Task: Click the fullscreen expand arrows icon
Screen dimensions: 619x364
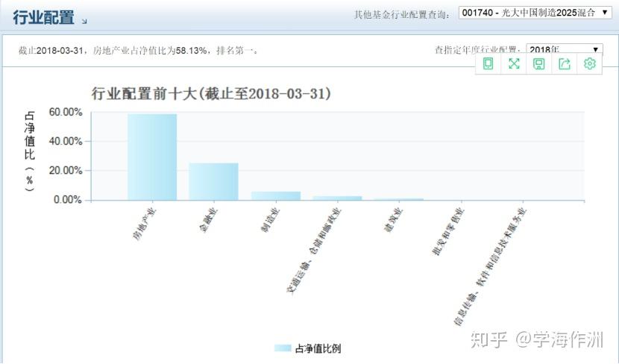Action: click(514, 63)
